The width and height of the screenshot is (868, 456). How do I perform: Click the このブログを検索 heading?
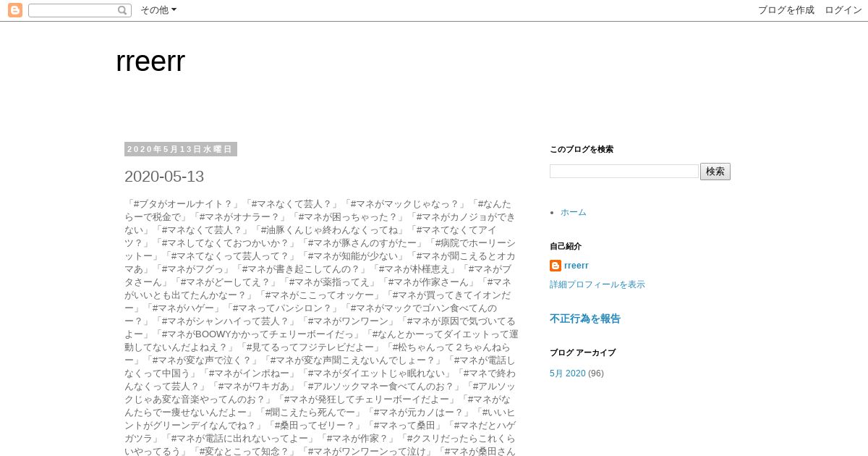(x=582, y=149)
